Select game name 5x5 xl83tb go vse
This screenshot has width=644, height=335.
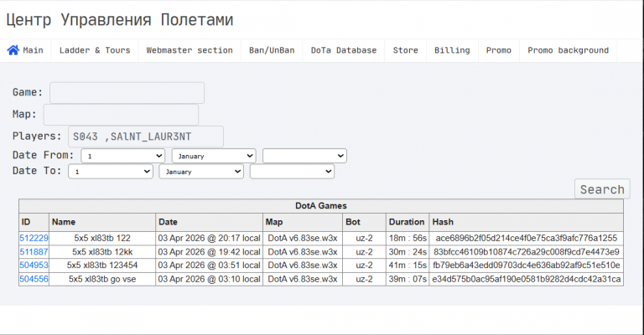102,279
